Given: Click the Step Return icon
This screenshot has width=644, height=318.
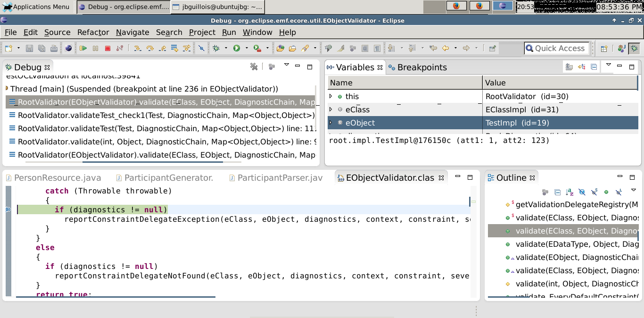Looking at the screenshot, I should [x=162, y=48].
